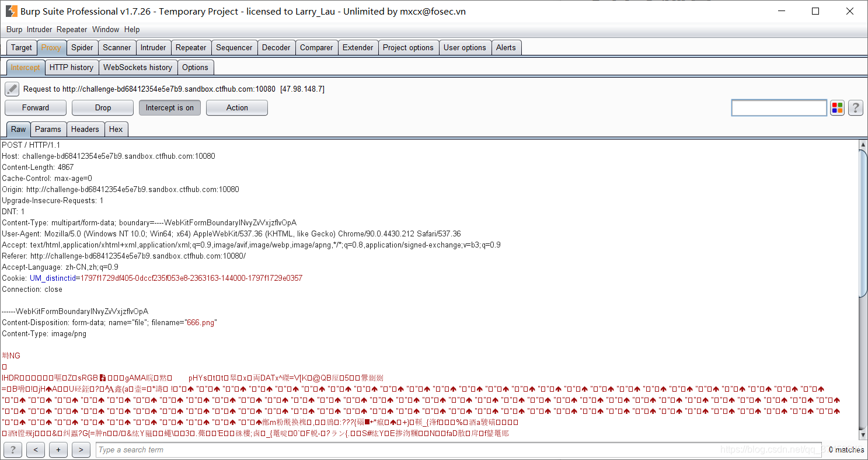Viewport: 868px width, 460px height.
Task: Open the highlight color picker icon
Action: pyautogui.click(x=838, y=108)
